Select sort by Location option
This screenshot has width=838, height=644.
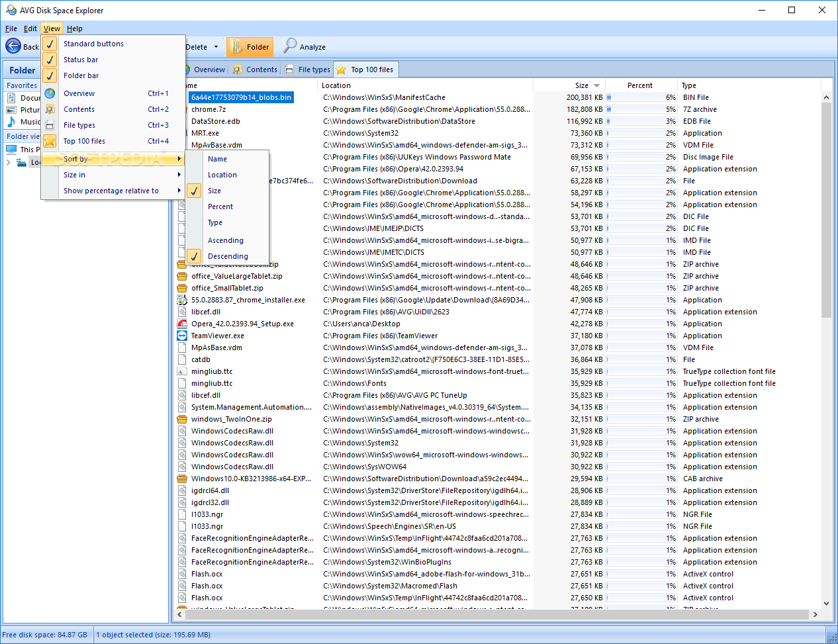[227, 175]
